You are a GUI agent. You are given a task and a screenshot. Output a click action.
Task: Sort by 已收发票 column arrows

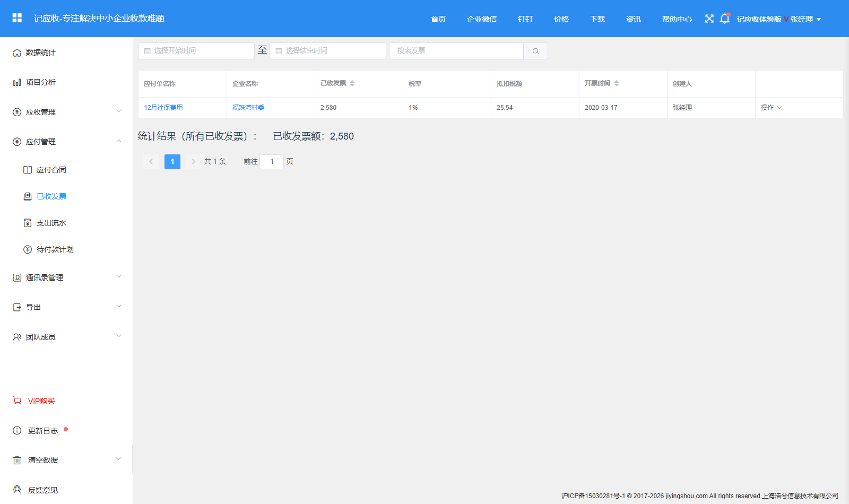(352, 83)
